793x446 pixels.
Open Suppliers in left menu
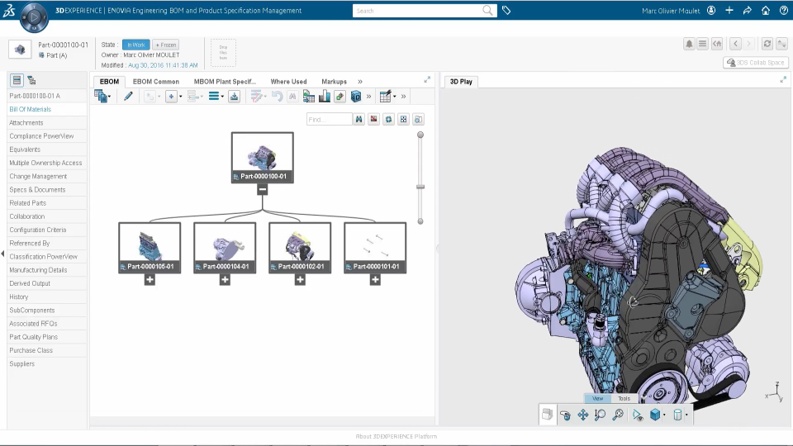[22, 364]
